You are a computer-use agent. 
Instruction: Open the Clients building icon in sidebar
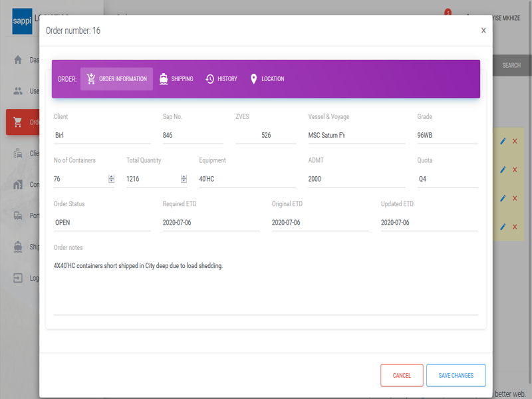click(x=18, y=154)
